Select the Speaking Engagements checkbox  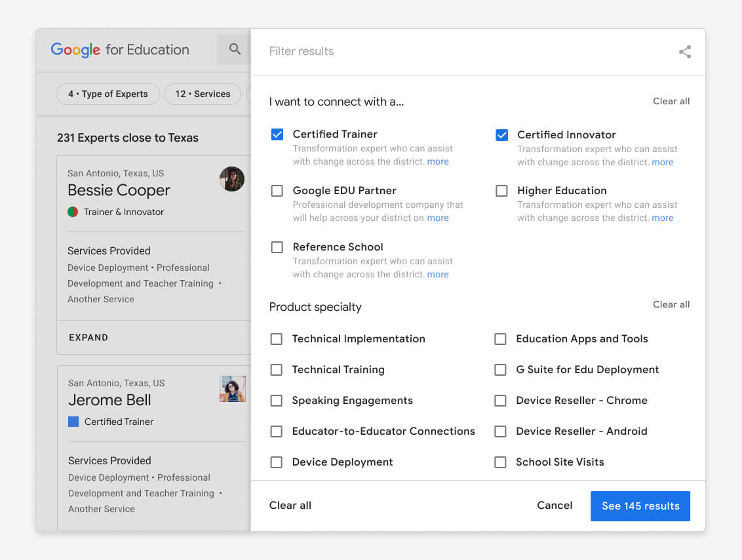tap(277, 401)
